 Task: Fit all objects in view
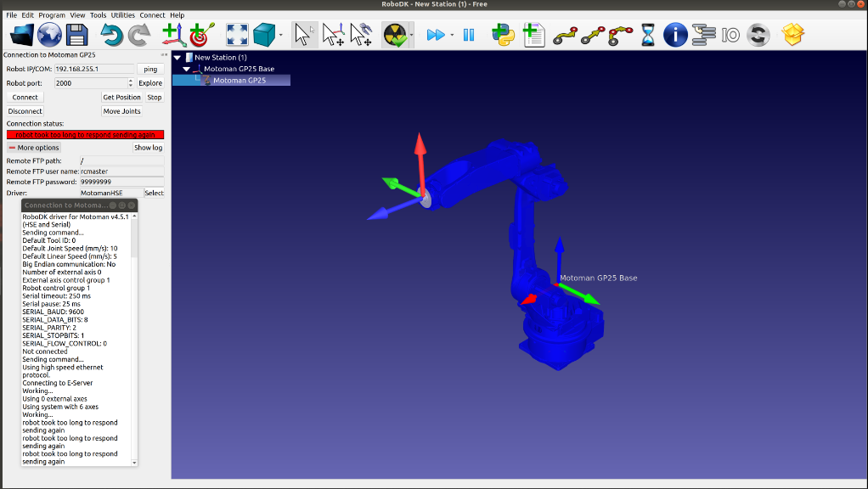(x=237, y=35)
